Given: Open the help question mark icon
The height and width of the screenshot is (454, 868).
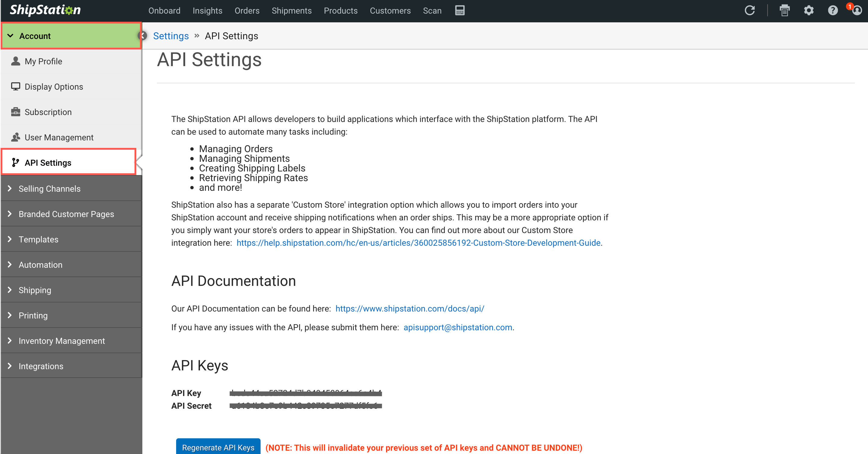Looking at the screenshot, I should [833, 11].
